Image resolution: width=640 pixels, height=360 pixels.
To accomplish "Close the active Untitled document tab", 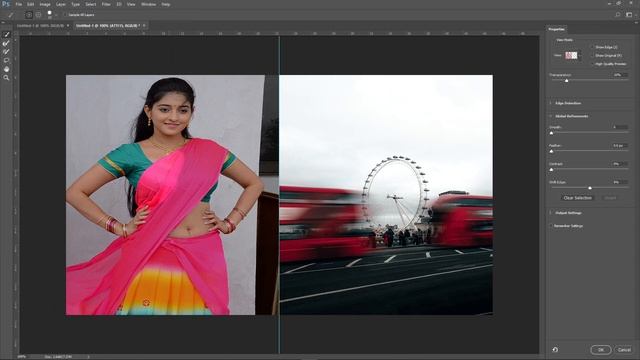I will click(144, 26).
